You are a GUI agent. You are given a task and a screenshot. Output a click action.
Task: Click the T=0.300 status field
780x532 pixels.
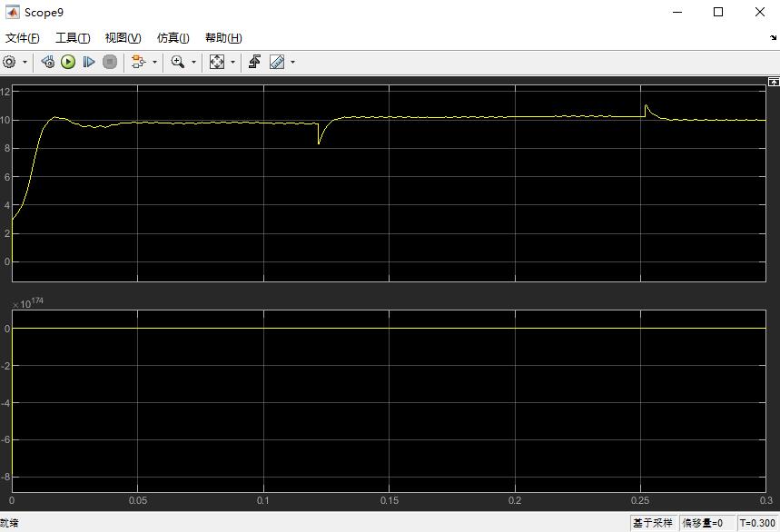tap(757, 523)
